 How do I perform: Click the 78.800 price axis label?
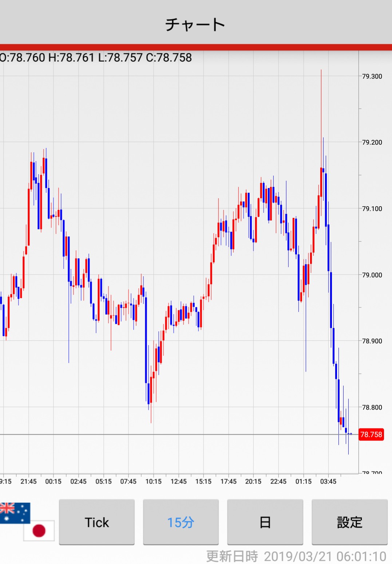[x=372, y=407]
